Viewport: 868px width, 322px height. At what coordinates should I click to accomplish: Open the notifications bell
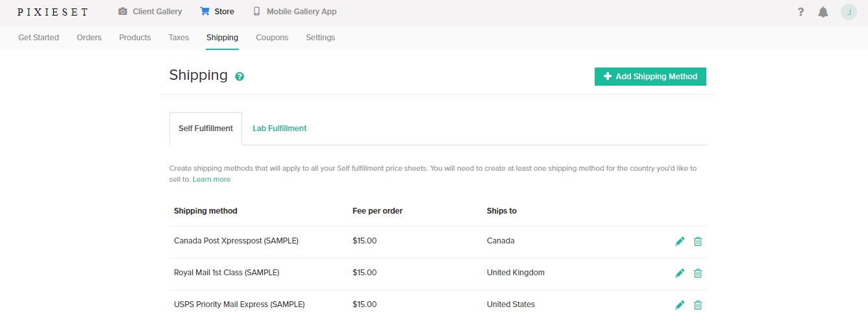click(823, 12)
